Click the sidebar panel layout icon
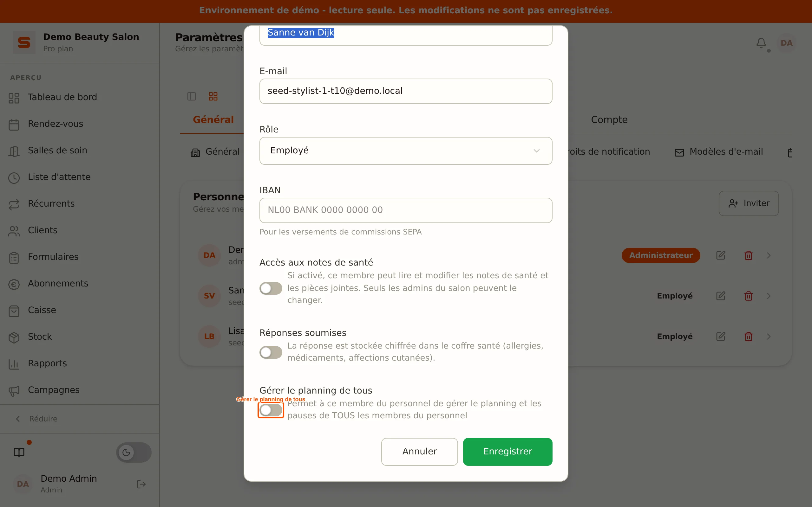Image resolution: width=812 pixels, height=507 pixels. pyautogui.click(x=192, y=97)
